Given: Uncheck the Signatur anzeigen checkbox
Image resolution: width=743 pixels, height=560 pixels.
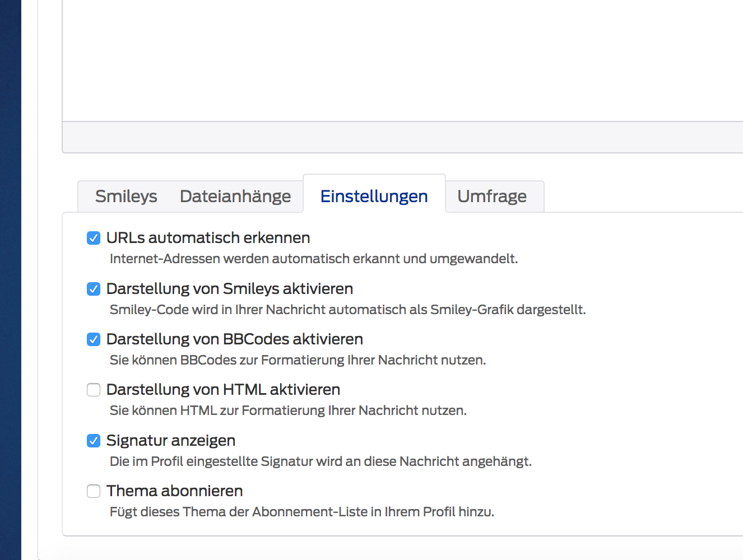Looking at the screenshot, I should (x=94, y=441).
